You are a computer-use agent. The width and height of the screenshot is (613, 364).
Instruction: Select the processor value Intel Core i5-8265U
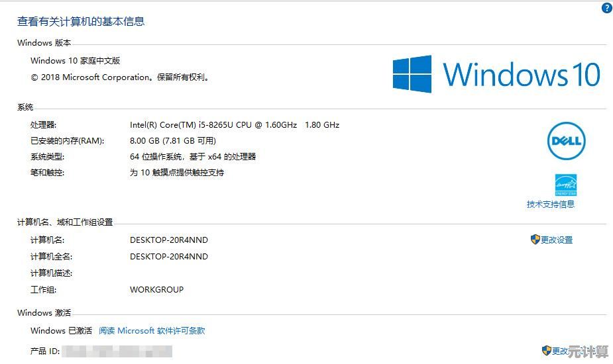click(x=234, y=124)
